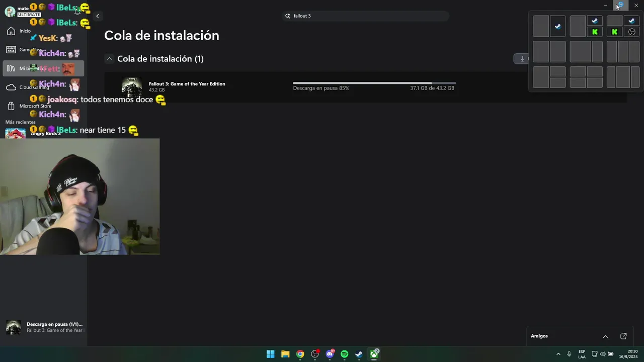Open Spotify from the taskbar

click(344, 354)
